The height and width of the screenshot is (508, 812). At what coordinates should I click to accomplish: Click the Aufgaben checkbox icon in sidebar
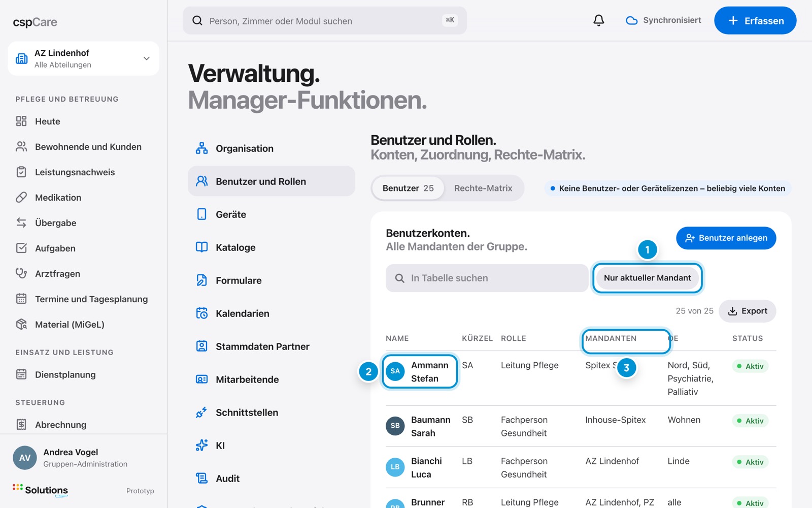point(21,248)
